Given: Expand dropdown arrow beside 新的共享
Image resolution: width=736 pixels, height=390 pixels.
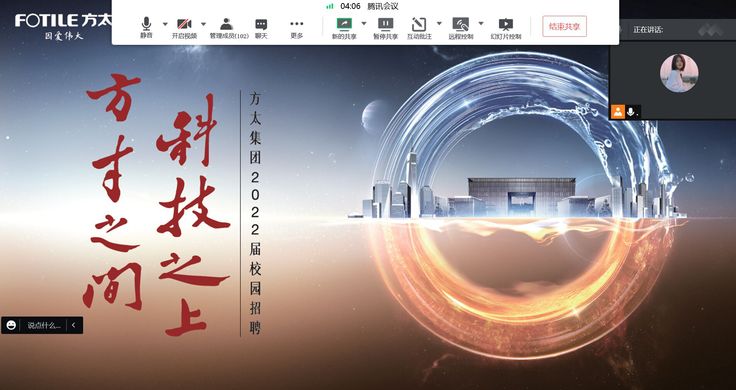Looking at the screenshot, I should tap(363, 23).
